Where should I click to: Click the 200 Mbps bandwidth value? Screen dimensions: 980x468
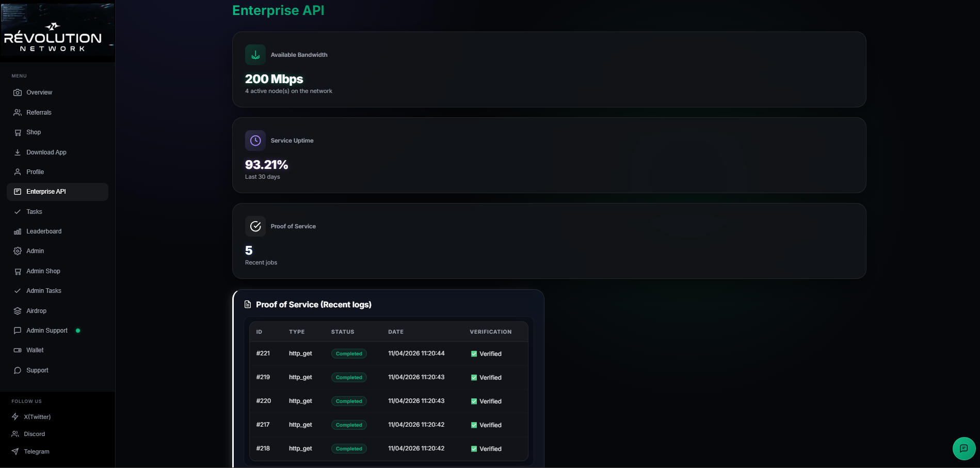(274, 79)
